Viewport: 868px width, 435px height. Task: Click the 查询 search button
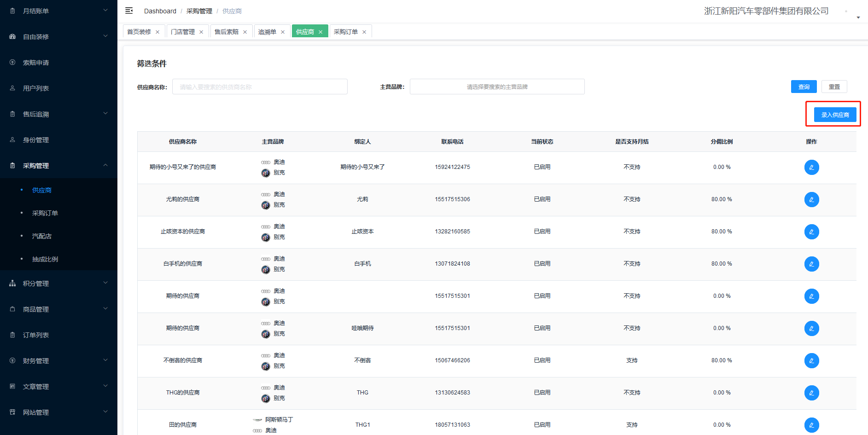(804, 87)
